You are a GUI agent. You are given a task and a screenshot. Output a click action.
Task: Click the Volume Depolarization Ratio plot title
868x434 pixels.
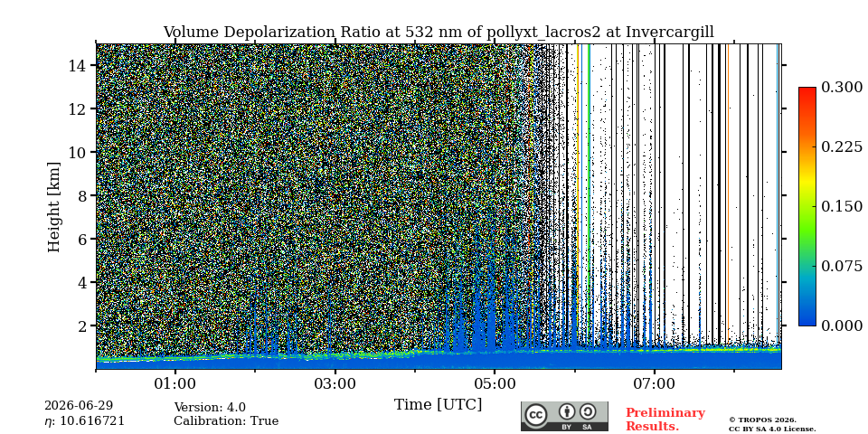(439, 33)
